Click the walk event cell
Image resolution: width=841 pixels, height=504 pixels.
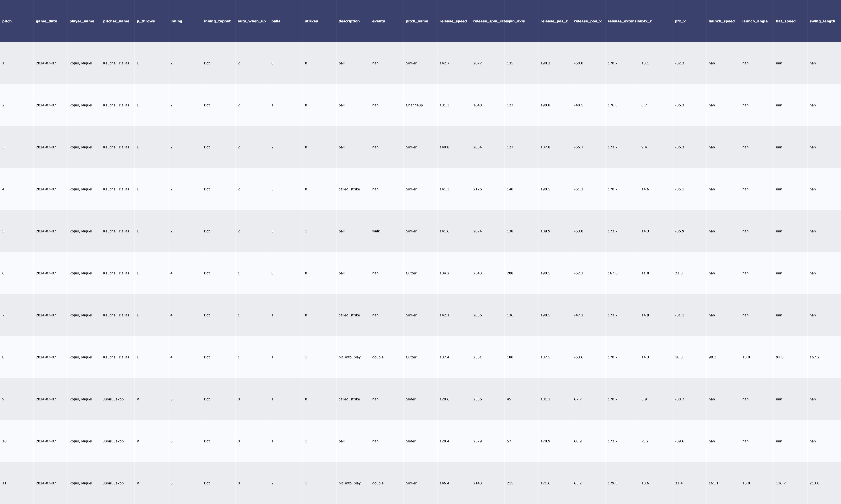pos(376,231)
